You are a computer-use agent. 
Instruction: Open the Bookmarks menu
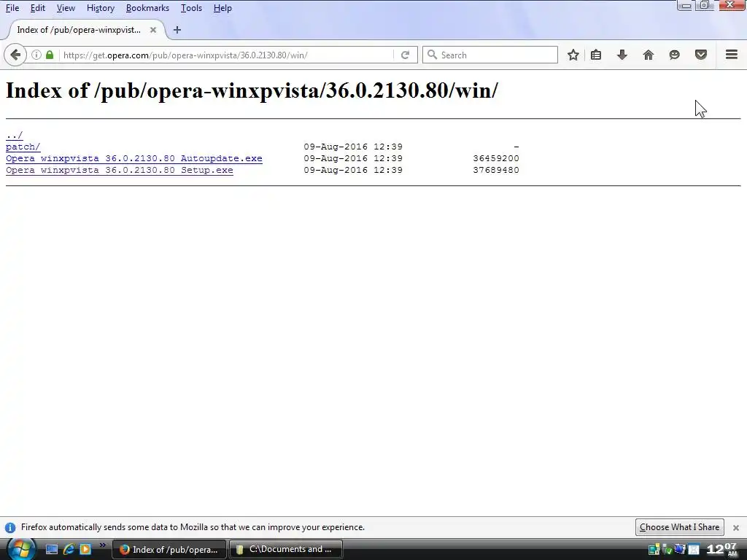pos(147,8)
